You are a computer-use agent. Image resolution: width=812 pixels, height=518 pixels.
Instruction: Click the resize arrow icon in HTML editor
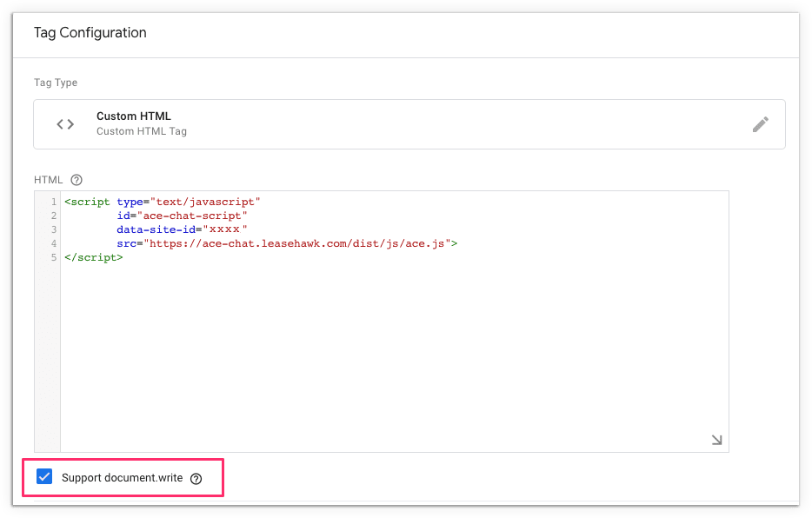coord(716,440)
